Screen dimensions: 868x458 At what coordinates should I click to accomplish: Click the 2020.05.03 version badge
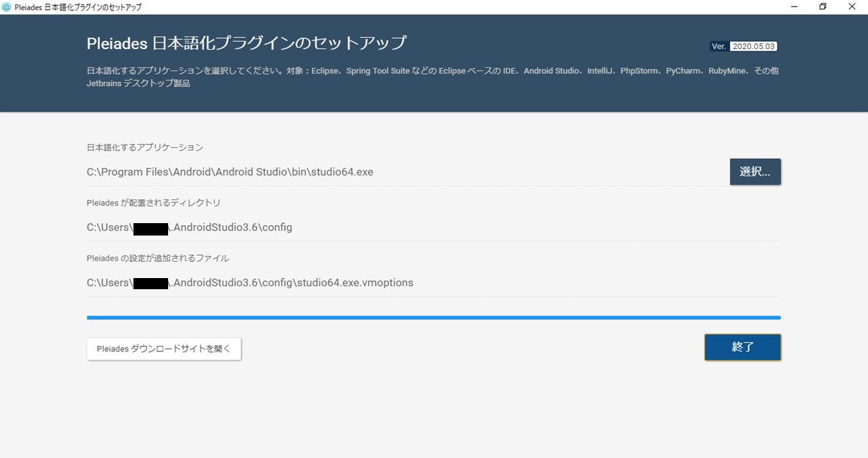pyautogui.click(x=754, y=46)
